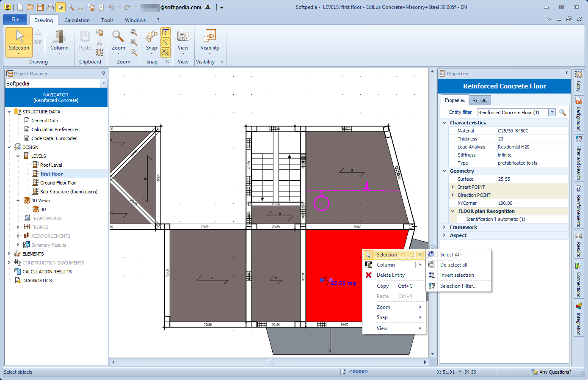This screenshot has height=380, width=588.
Task: Click the search magnifier next to Entity filter
Action: click(x=563, y=112)
